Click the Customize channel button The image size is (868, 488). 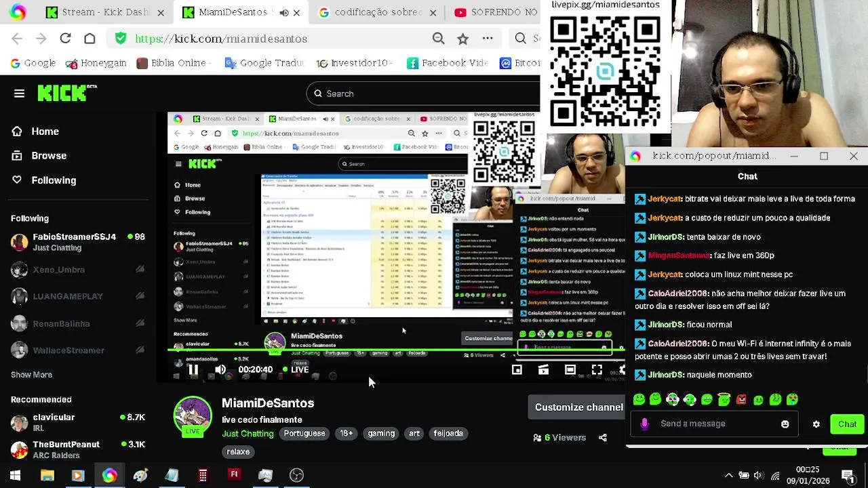(576, 407)
